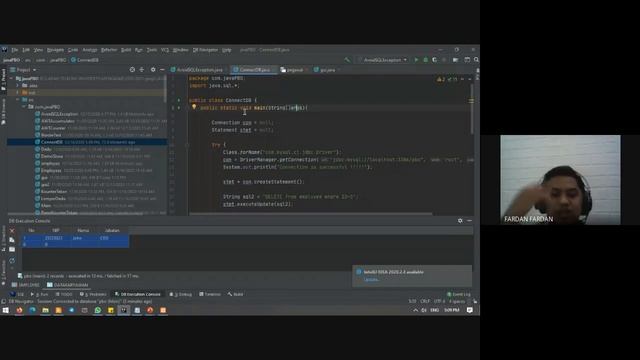Viewport: 640px width, 360px height.
Task: Click IntelliJ IDEA icon in the taskbar
Action: point(124,310)
